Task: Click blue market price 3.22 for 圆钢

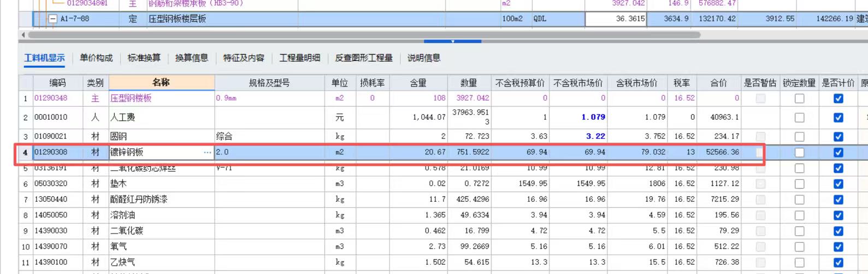Action: click(x=578, y=136)
